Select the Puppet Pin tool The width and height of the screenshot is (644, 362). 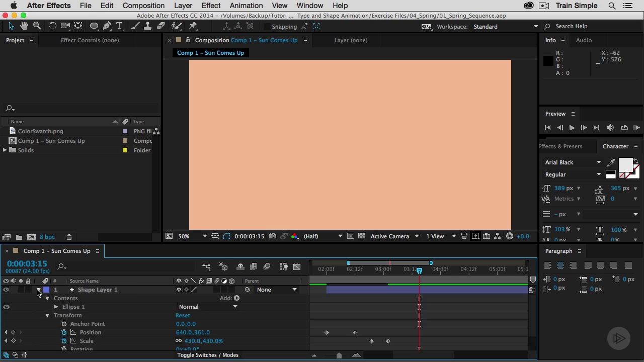click(x=193, y=26)
